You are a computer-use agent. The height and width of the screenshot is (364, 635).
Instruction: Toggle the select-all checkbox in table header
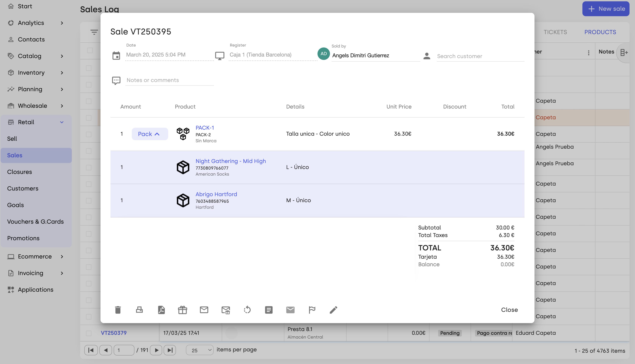click(90, 50)
